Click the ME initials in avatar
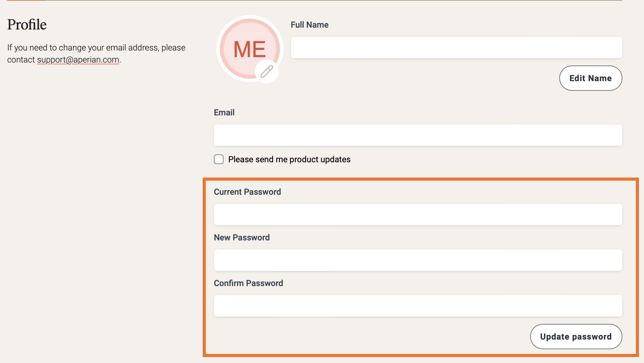Image resolution: width=644 pixels, height=363 pixels. (x=250, y=49)
